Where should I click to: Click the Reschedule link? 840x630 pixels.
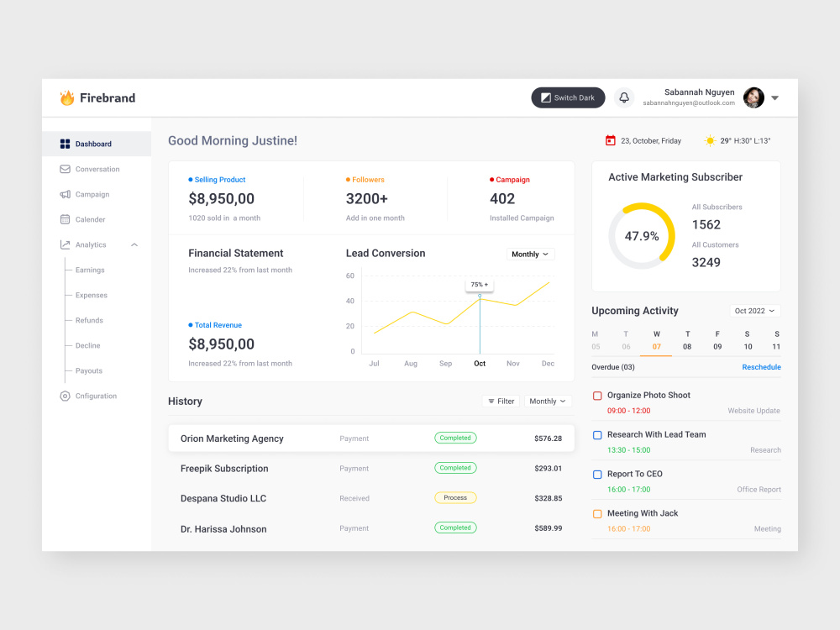coord(761,367)
